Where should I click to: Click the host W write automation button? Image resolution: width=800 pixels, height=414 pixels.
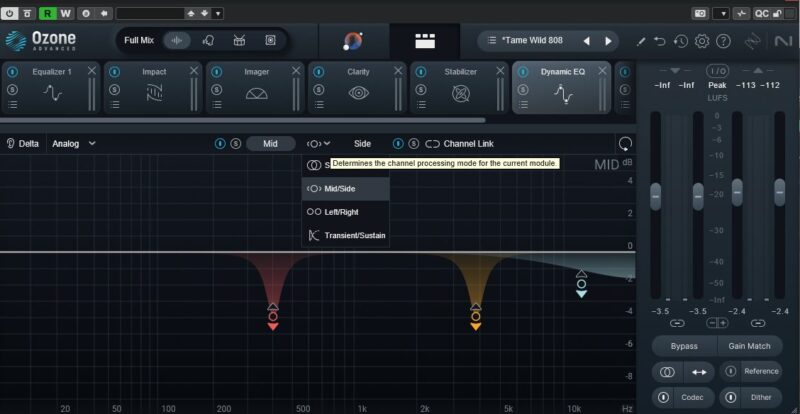point(65,13)
